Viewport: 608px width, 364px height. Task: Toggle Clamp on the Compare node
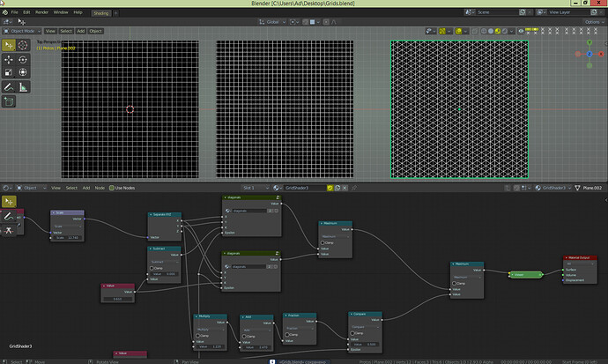[352, 333]
